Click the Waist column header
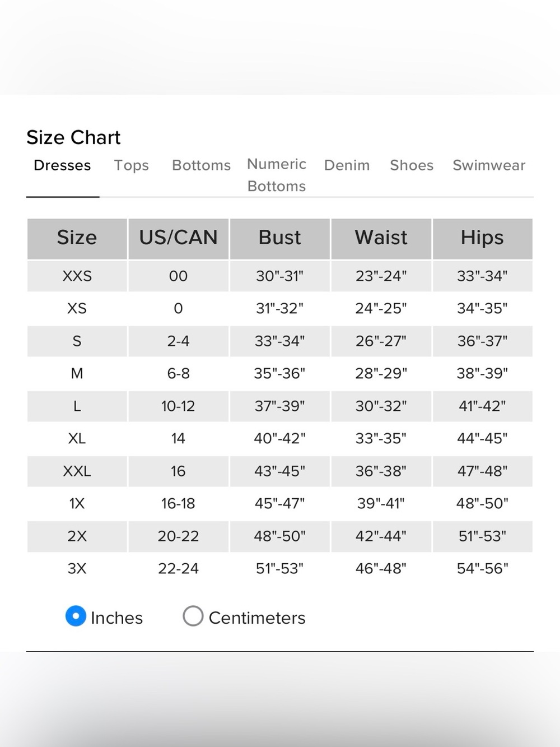Screen dimensions: 560x747 (x=381, y=238)
